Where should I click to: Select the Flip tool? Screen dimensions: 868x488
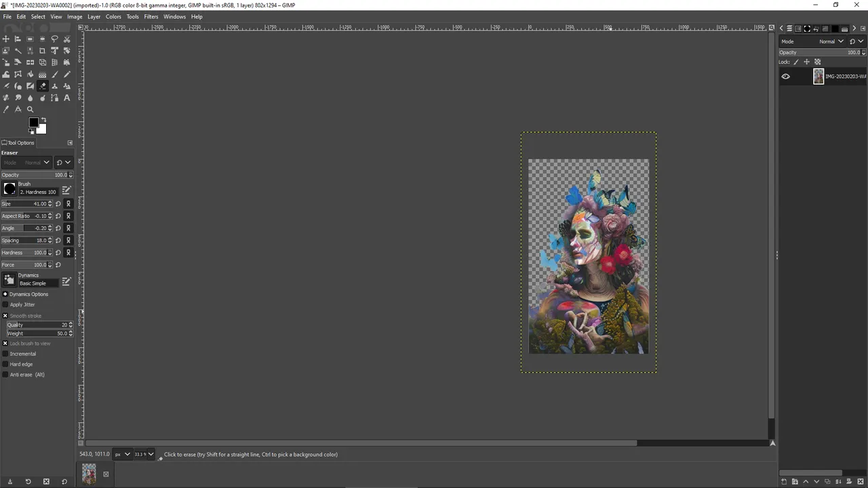[30, 62]
